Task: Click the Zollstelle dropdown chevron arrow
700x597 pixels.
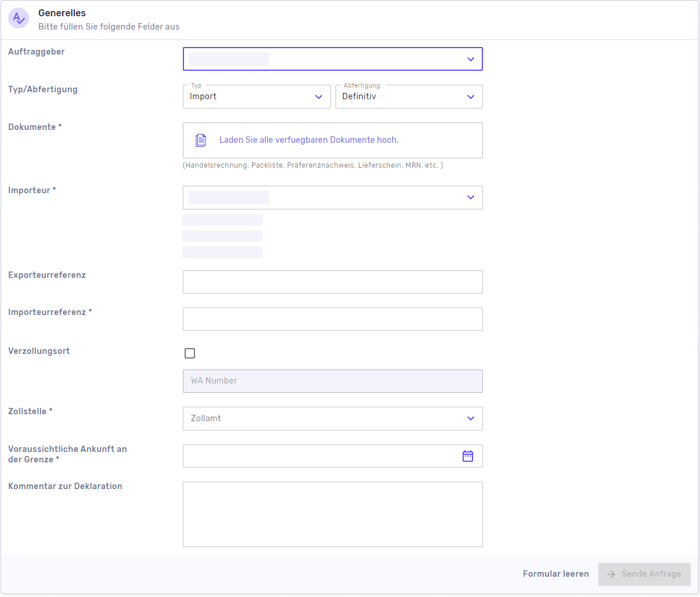Action: tap(470, 418)
